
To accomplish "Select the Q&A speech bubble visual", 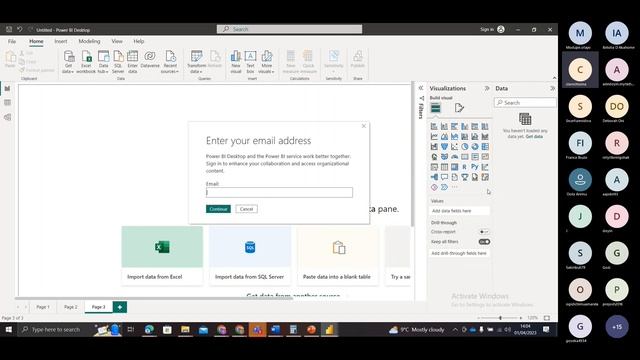I will tap(444, 177).
